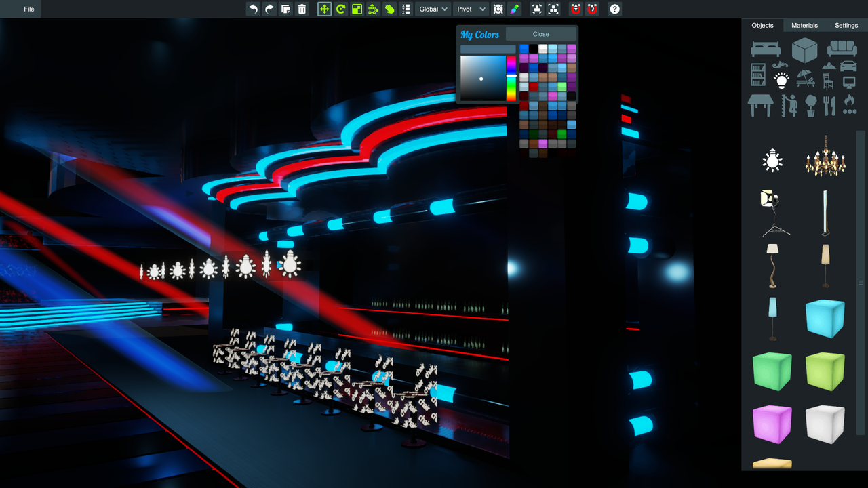This screenshot has width=868, height=488.
Task: Select the potted plant category icon
Action: coord(810,105)
